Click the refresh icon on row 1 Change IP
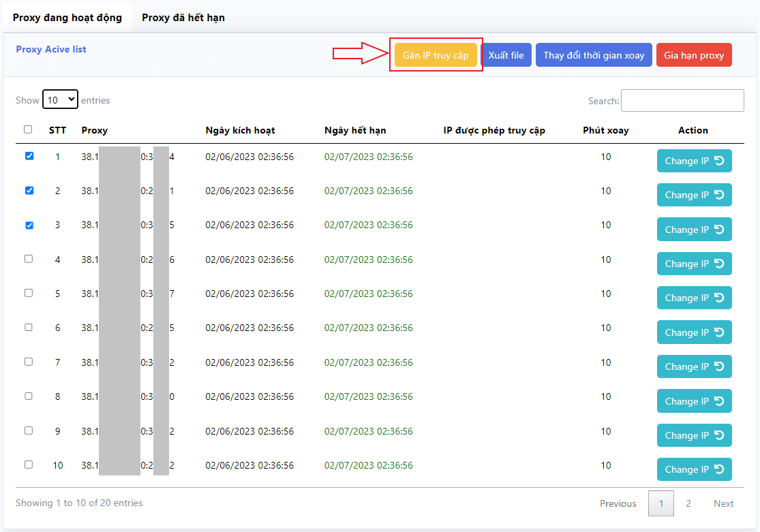760x532 pixels. click(x=719, y=160)
